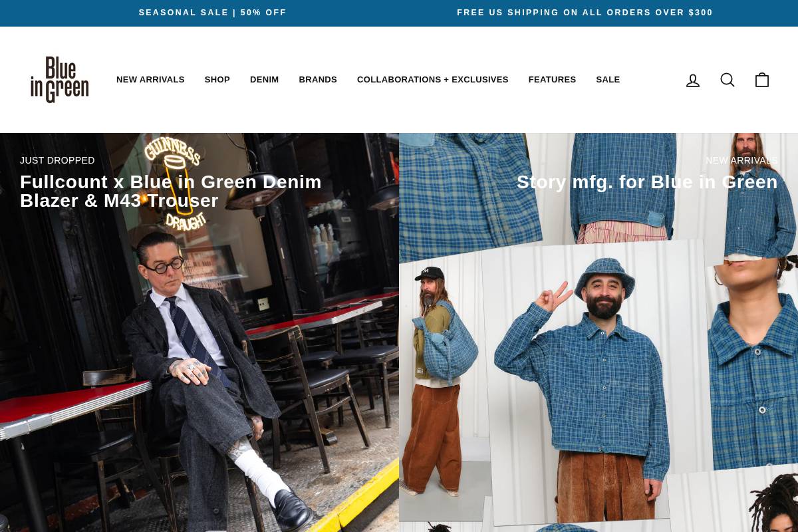Image resolution: width=798 pixels, height=532 pixels.
Task: Click the Blue in Green logo
Action: click(59, 80)
